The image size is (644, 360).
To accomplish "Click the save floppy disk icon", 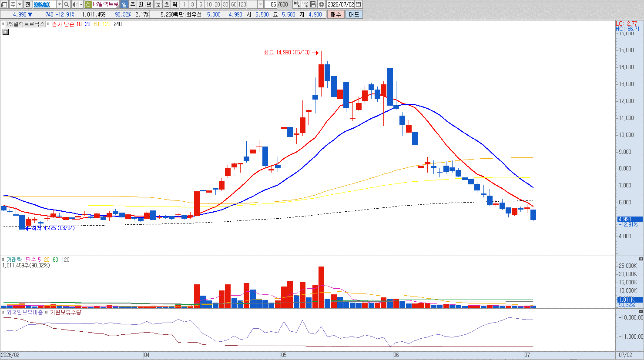I will [313, 4].
